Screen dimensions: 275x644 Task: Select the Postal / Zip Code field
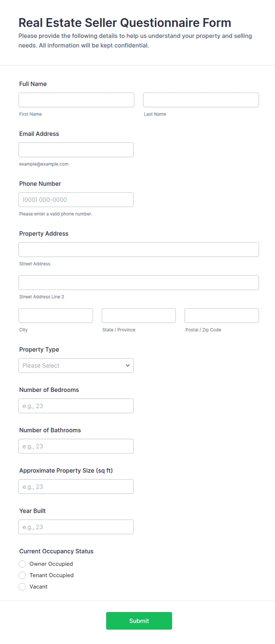(222, 316)
